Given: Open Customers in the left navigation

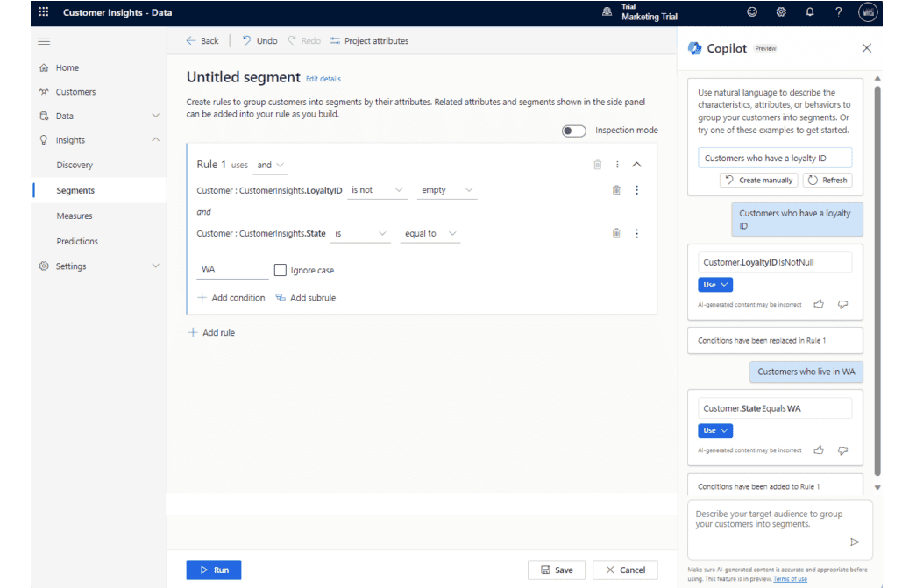Looking at the screenshot, I should pyautogui.click(x=75, y=92).
